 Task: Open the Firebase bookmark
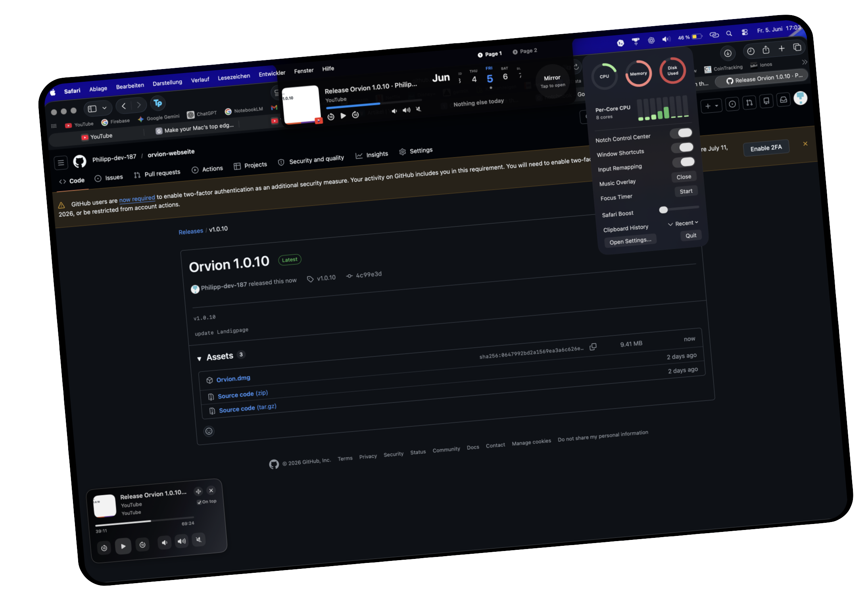(115, 121)
